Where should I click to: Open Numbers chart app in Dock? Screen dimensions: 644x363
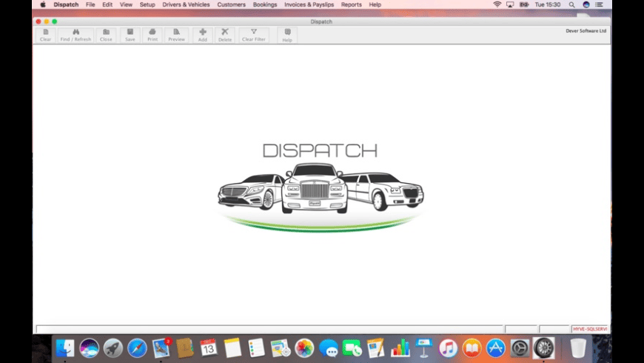400,348
